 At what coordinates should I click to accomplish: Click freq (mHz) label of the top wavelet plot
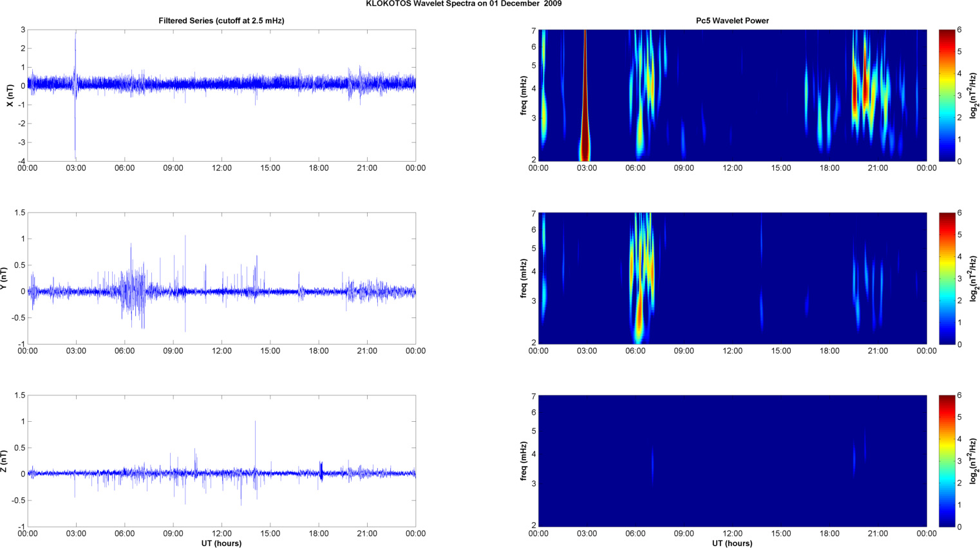523,95
